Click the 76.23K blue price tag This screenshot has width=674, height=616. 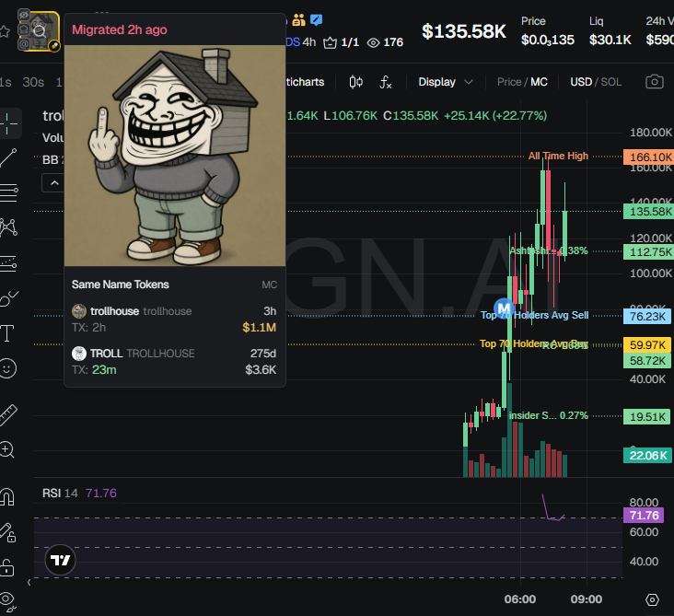coord(647,317)
